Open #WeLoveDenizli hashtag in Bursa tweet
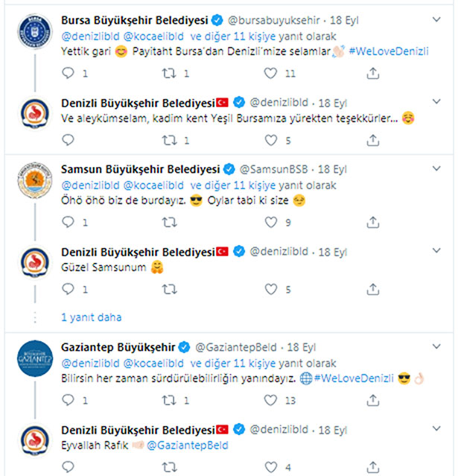This screenshot has width=458, height=476. (x=389, y=51)
